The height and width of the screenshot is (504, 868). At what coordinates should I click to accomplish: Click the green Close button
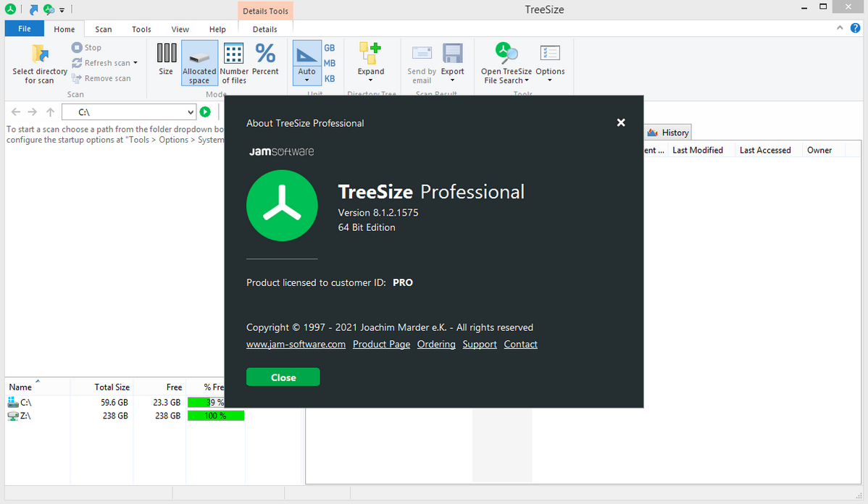tap(283, 377)
